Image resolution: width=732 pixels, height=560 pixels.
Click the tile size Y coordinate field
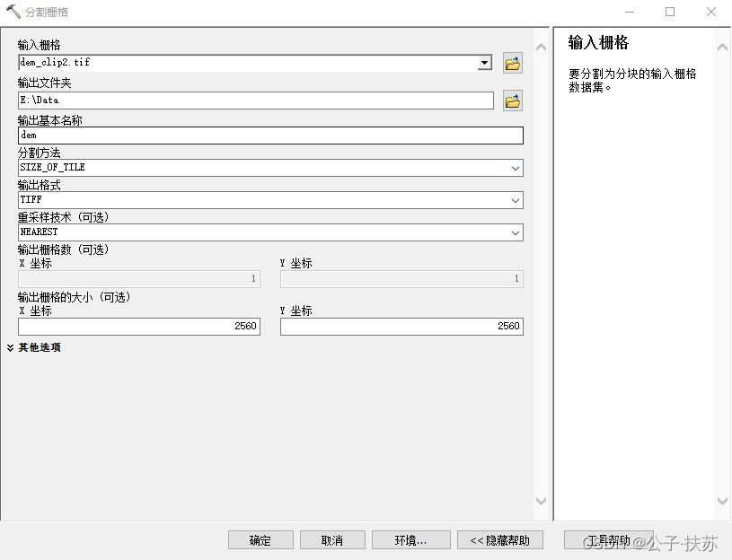[x=402, y=327]
